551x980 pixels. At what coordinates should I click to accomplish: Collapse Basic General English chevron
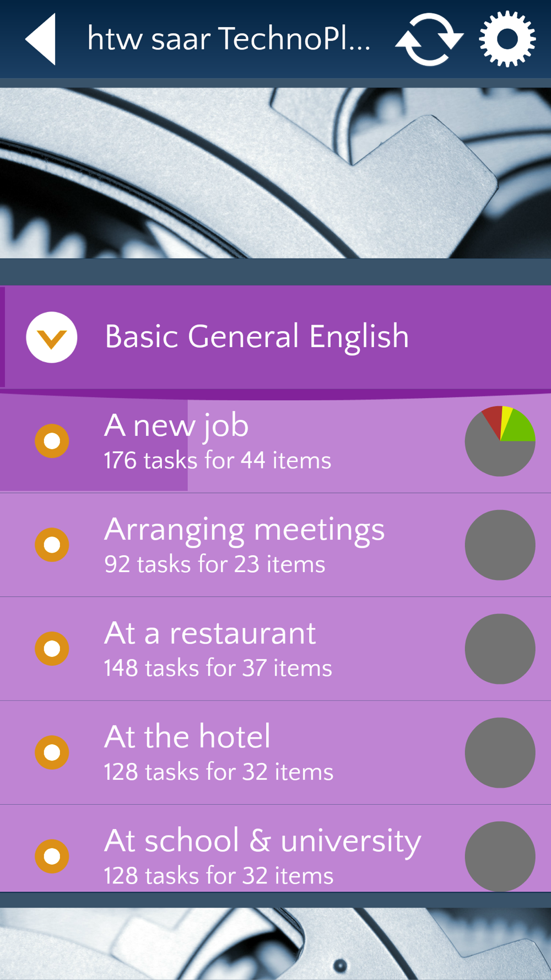coord(52,337)
